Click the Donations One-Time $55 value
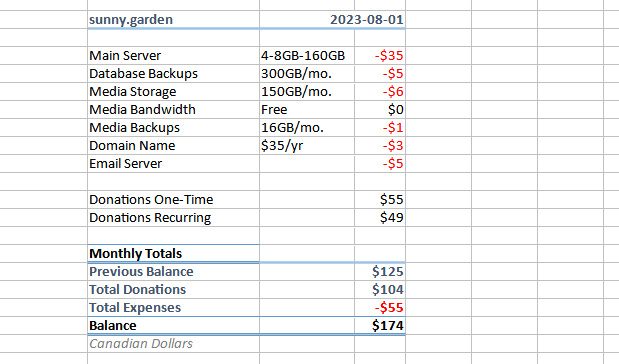 [x=380, y=199]
